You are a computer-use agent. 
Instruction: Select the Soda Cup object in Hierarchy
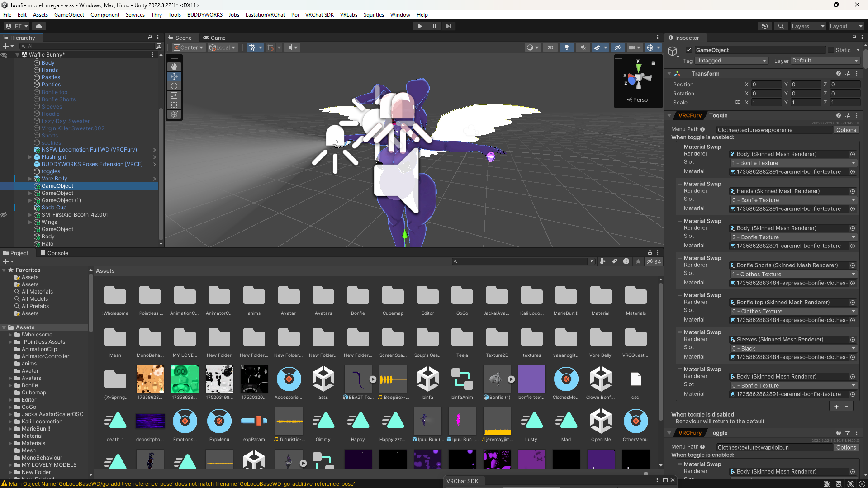tap(54, 208)
